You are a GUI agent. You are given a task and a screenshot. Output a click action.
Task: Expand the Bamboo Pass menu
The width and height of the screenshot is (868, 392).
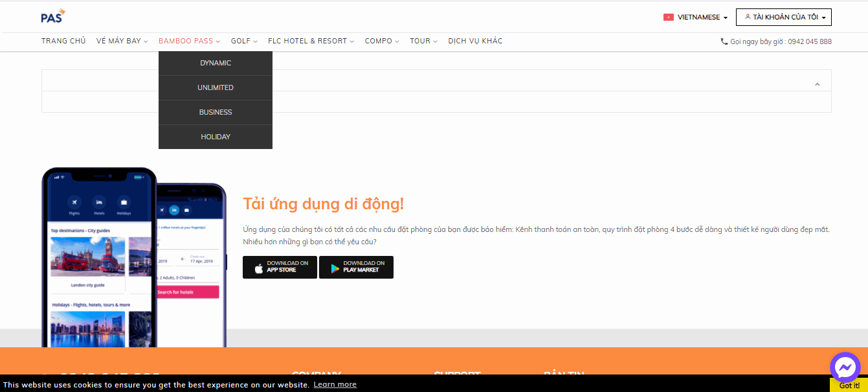(190, 41)
